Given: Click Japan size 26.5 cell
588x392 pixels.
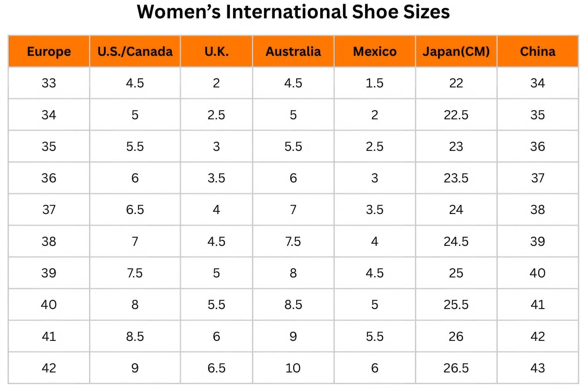Looking at the screenshot, I should tap(456, 368).
